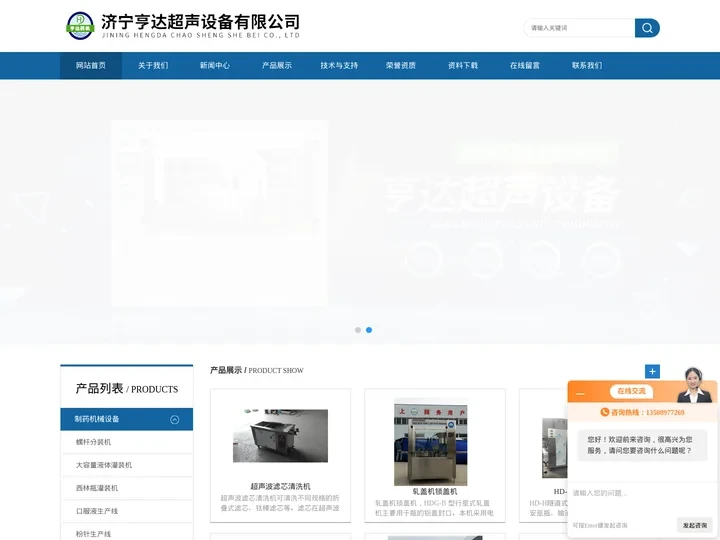This screenshot has width=720, height=540.
Task: Open 联系我们 navigation item
Action: (587, 66)
